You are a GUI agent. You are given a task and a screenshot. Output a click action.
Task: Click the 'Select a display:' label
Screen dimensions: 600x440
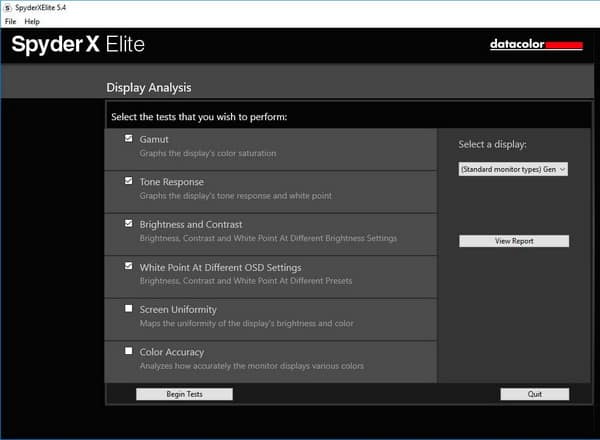492,145
